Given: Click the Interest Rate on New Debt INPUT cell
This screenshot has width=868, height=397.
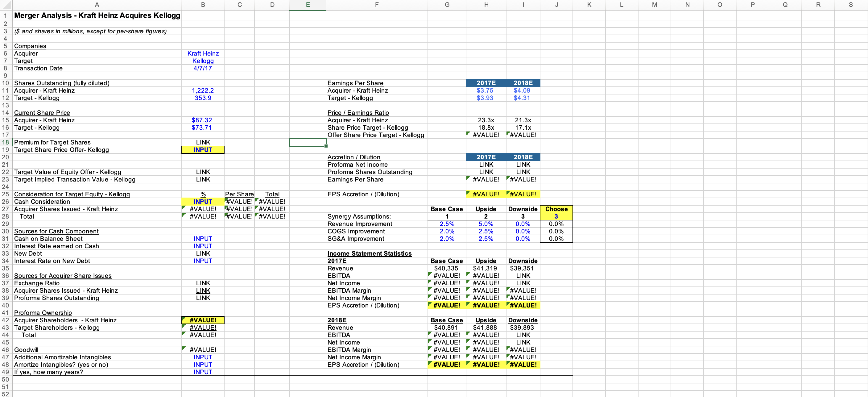Looking at the screenshot, I should pos(203,261).
